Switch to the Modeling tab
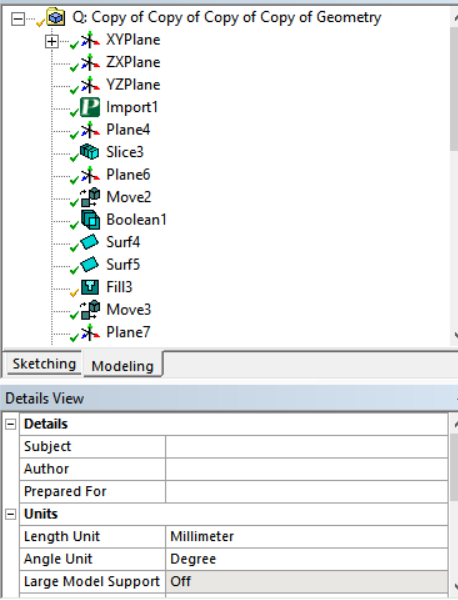Viewport: 458px width, 600px height. coord(122,366)
